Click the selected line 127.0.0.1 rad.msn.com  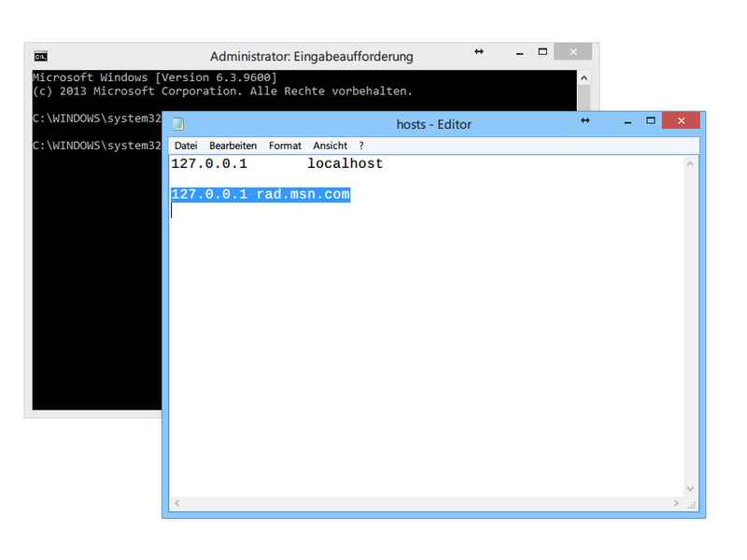(261, 194)
